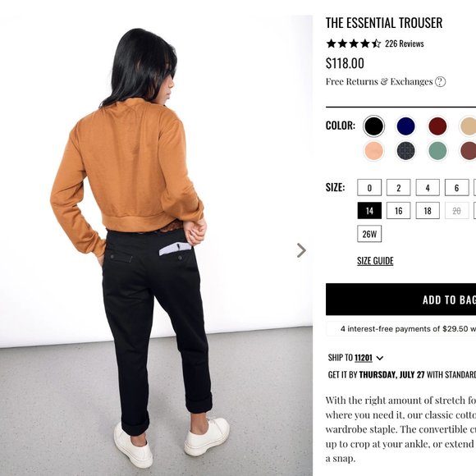This screenshot has height=476, width=476.
Task: Choose size 4
Action: [x=428, y=188]
